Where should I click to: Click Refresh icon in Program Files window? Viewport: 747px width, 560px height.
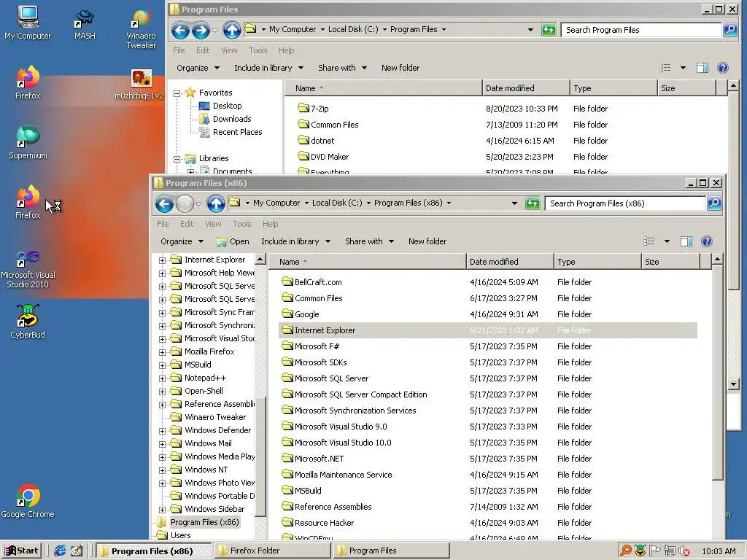coord(549,30)
